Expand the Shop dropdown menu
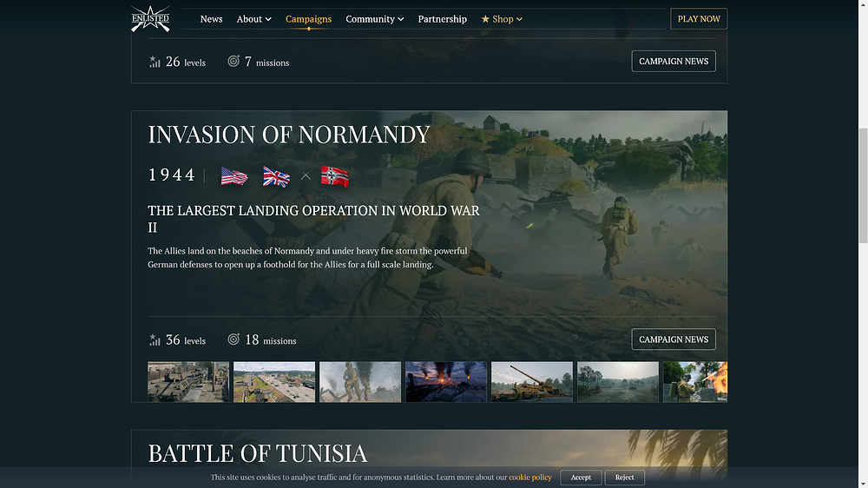This screenshot has height=488, width=868. (x=502, y=19)
